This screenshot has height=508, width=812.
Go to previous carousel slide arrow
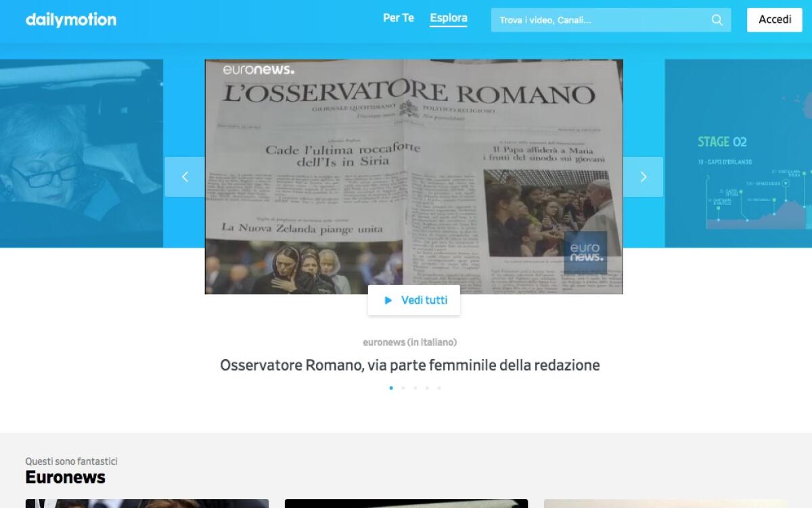[x=185, y=177]
